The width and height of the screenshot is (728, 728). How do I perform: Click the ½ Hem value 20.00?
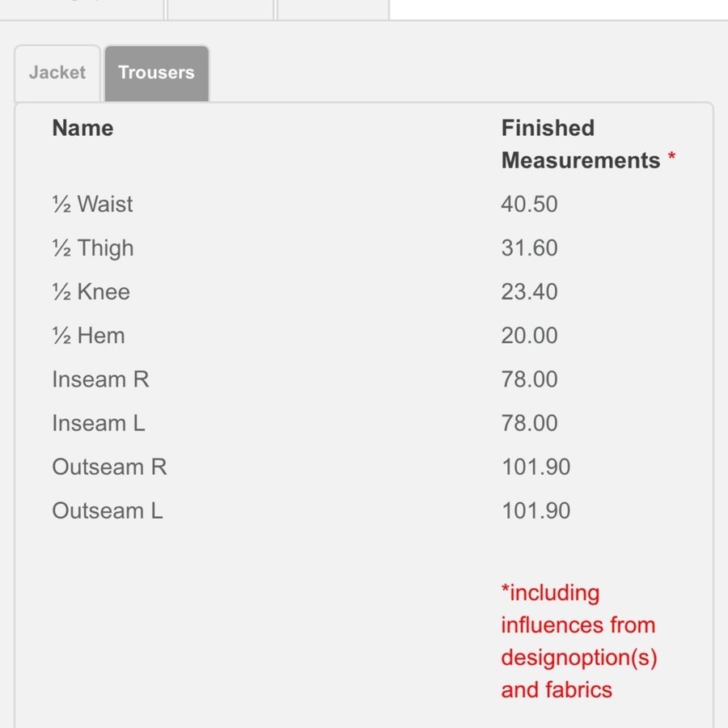point(529,336)
